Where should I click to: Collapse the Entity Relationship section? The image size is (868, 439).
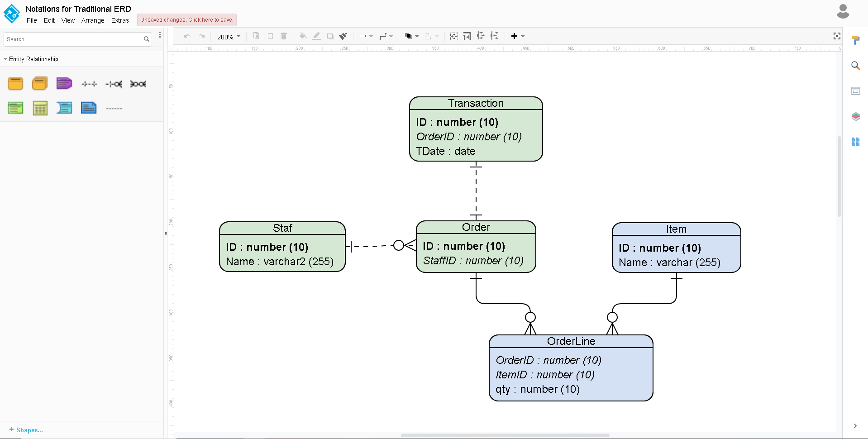5,59
